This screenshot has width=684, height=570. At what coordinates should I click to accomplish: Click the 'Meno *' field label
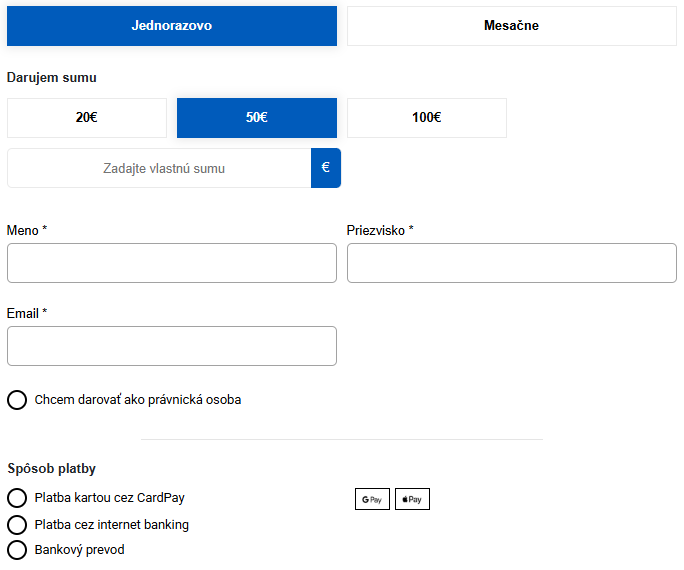pyautogui.click(x=27, y=230)
